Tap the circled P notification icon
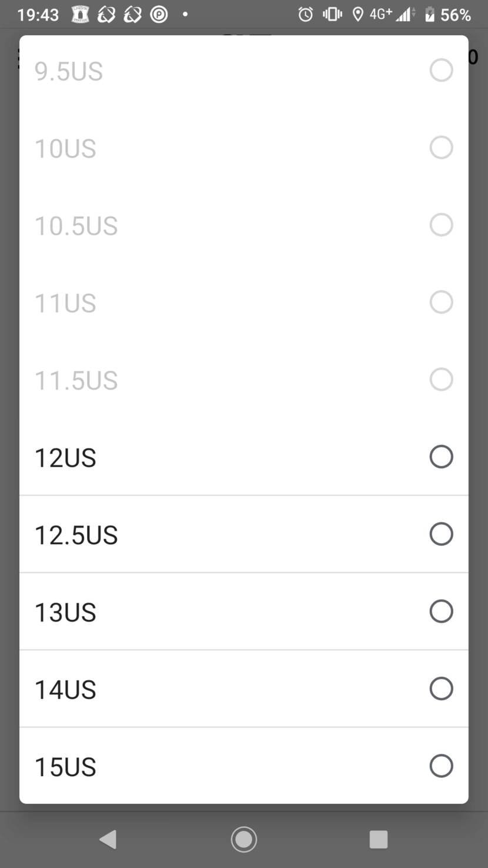 pyautogui.click(x=159, y=14)
